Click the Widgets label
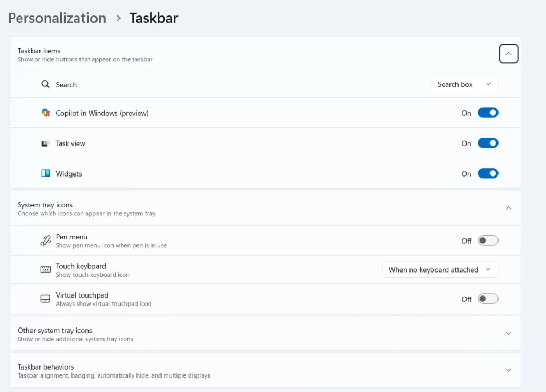This screenshot has height=392, width=546. 69,174
